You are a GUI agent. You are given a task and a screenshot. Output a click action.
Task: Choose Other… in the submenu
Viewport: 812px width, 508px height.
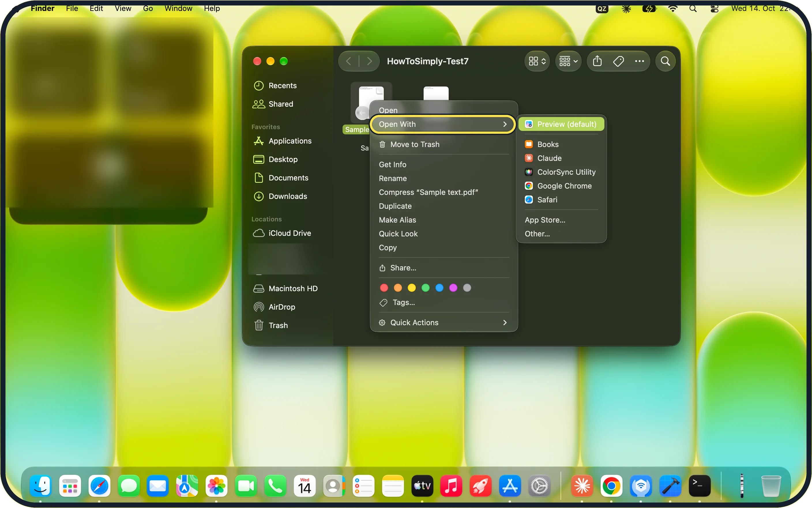coord(561,234)
